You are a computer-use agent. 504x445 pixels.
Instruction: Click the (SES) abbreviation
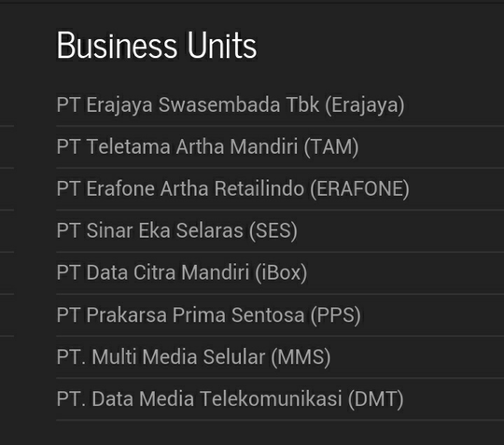tap(273, 231)
